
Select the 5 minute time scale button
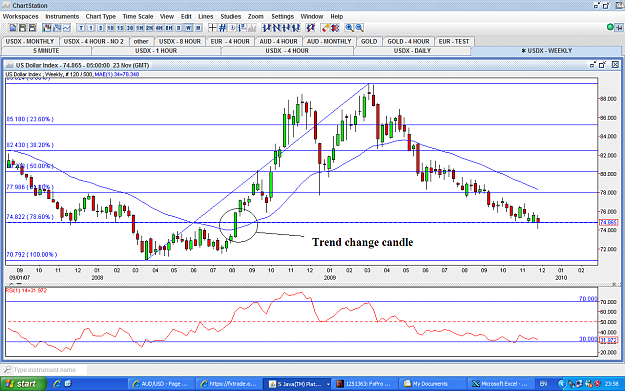click(x=100, y=28)
